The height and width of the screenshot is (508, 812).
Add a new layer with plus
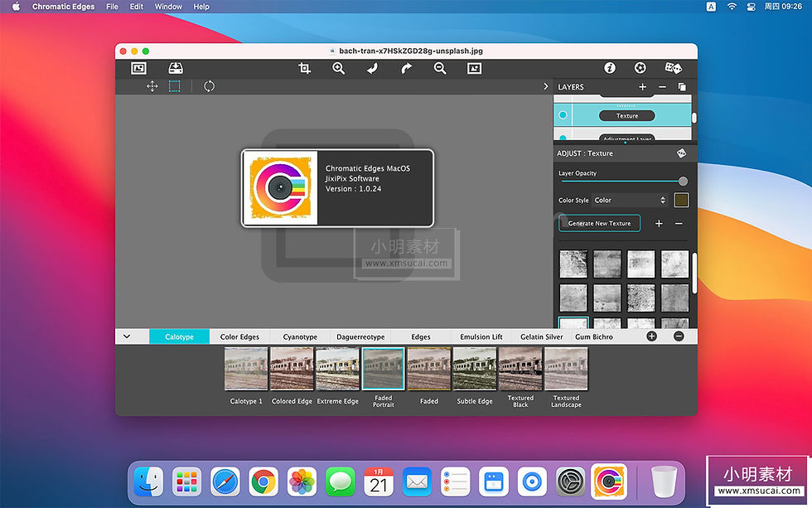[x=643, y=87]
